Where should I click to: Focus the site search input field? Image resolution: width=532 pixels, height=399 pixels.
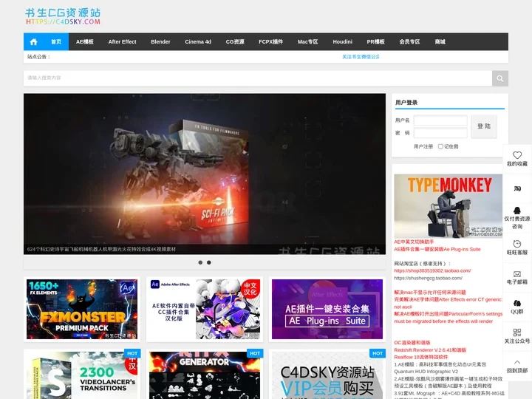tap(258, 78)
